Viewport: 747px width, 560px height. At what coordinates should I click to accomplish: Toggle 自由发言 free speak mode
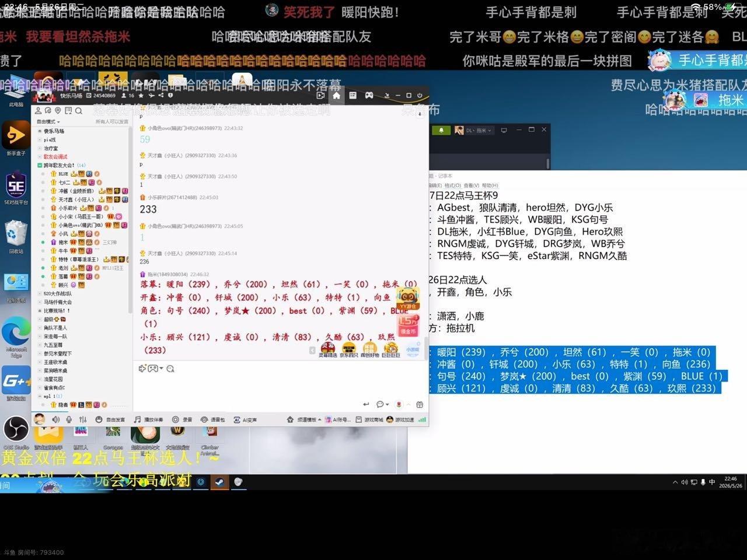point(110,419)
